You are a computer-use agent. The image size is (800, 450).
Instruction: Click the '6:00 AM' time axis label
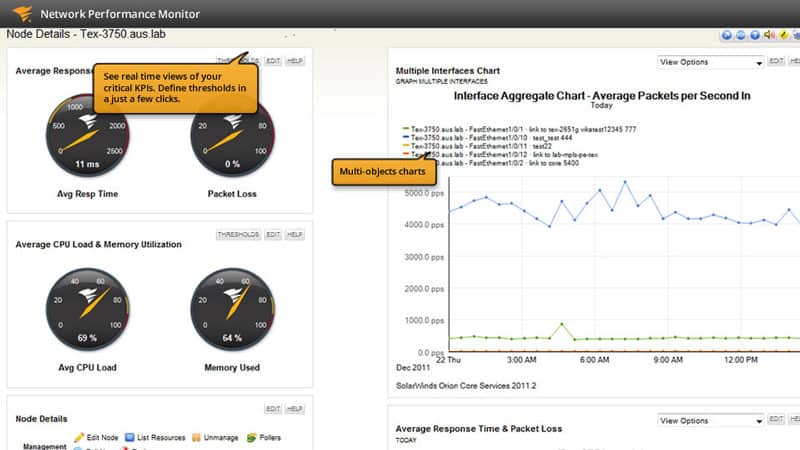(594, 360)
